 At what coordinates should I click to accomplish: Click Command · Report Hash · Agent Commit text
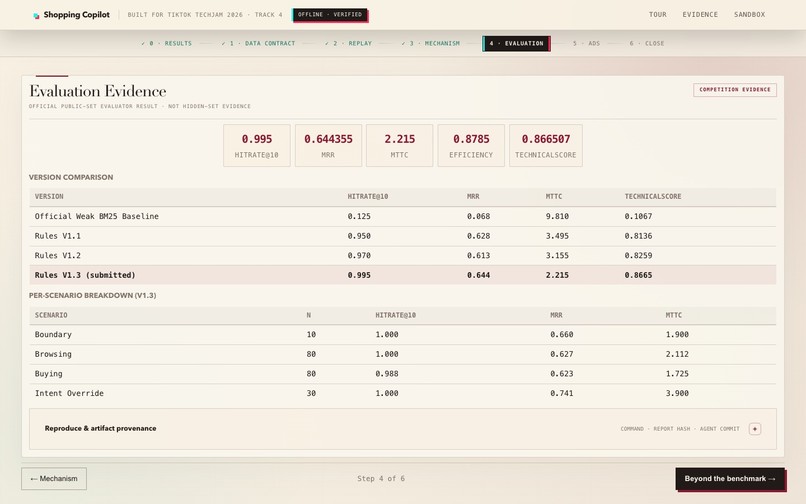(680, 428)
